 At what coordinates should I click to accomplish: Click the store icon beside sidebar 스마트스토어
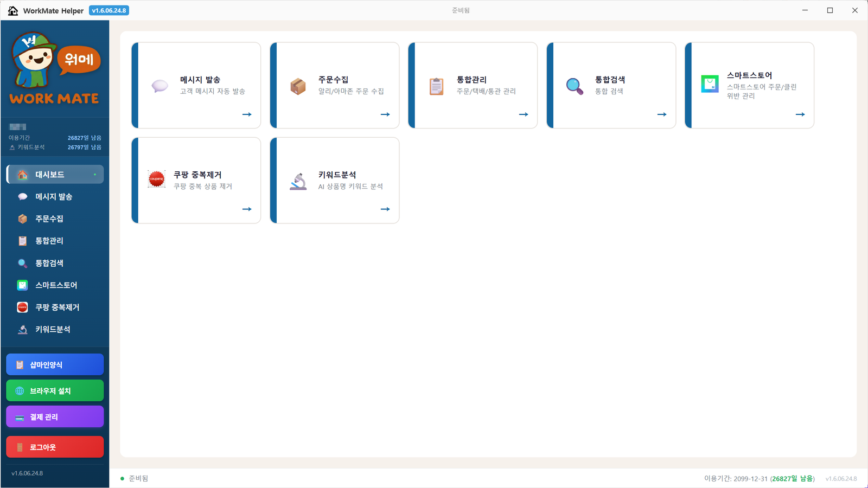point(23,285)
